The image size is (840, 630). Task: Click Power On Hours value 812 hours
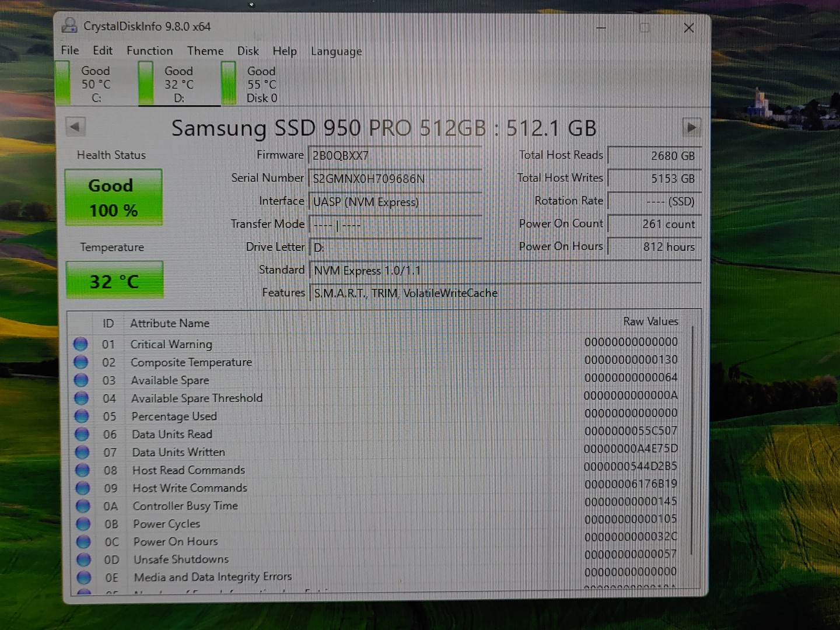654,247
